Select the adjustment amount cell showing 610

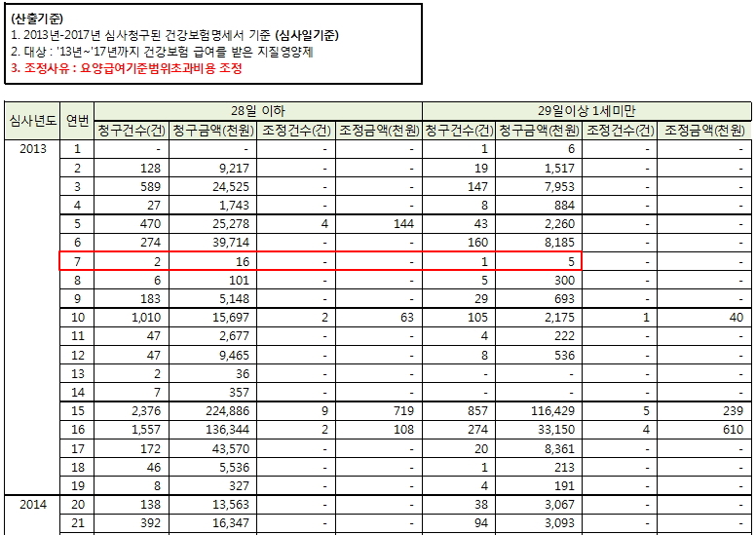[703, 428]
